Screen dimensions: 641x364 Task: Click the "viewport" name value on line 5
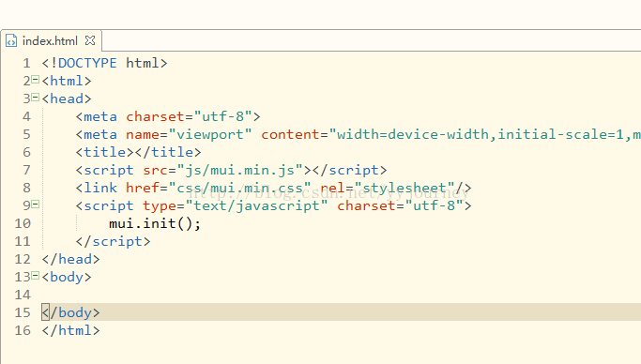coord(209,134)
